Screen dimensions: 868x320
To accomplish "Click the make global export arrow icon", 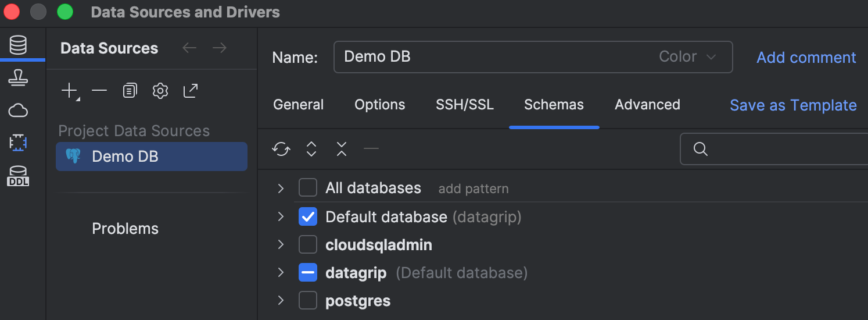I will pyautogui.click(x=191, y=91).
